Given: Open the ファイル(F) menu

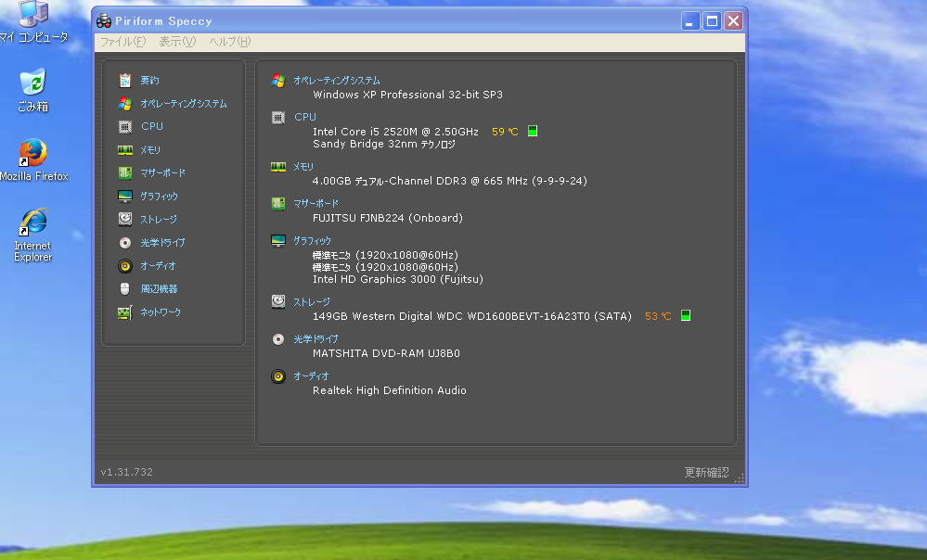Looking at the screenshot, I should click(123, 42).
